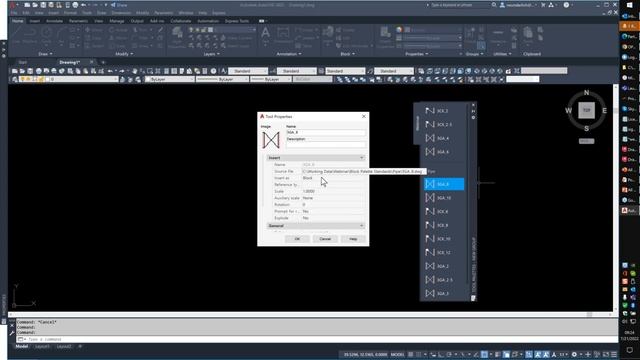Switch to the Model layout tab
The height and width of the screenshot is (360, 640).
[22, 347]
